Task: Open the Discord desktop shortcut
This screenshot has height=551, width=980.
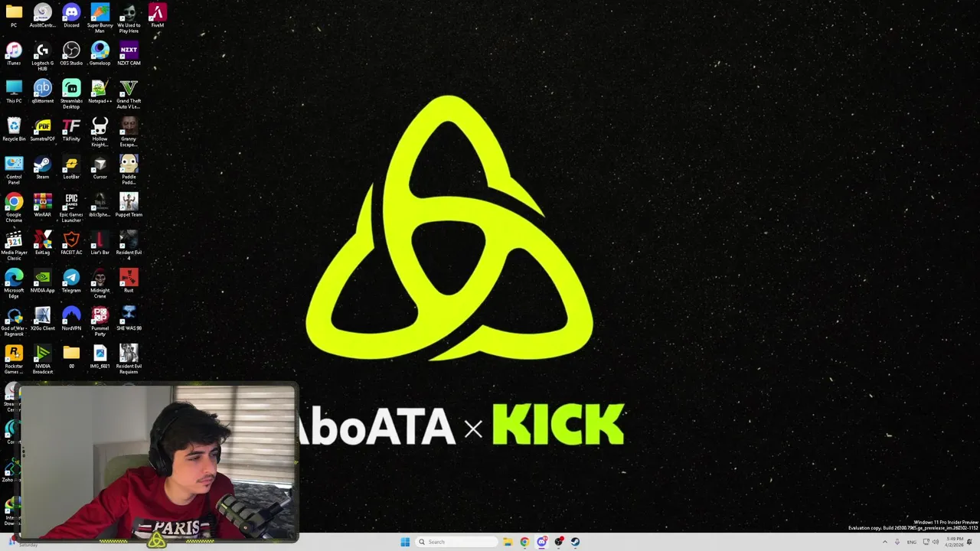Action: (x=71, y=16)
